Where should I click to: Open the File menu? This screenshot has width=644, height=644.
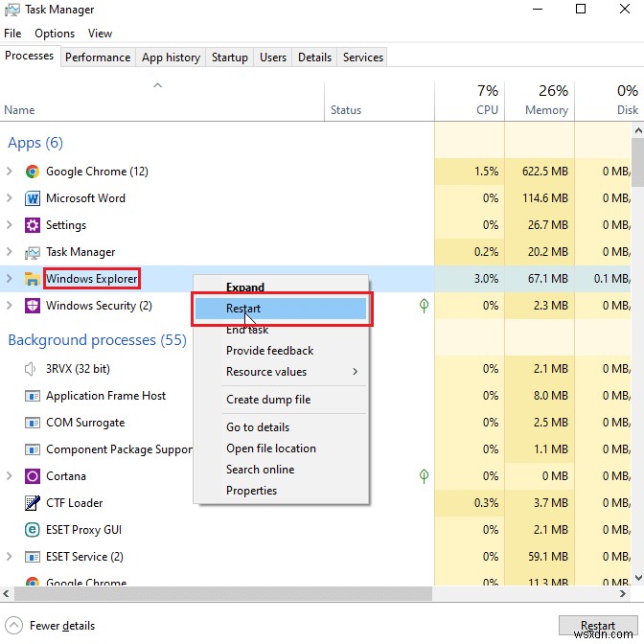coord(12,34)
